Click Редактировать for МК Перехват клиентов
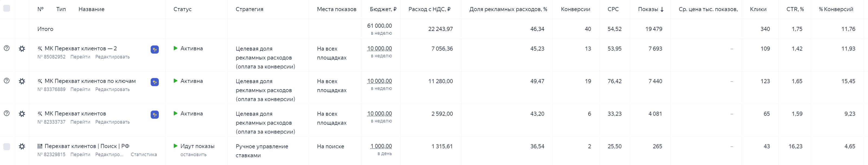Viewport: 868px width, 165px height. click(x=112, y=122)
